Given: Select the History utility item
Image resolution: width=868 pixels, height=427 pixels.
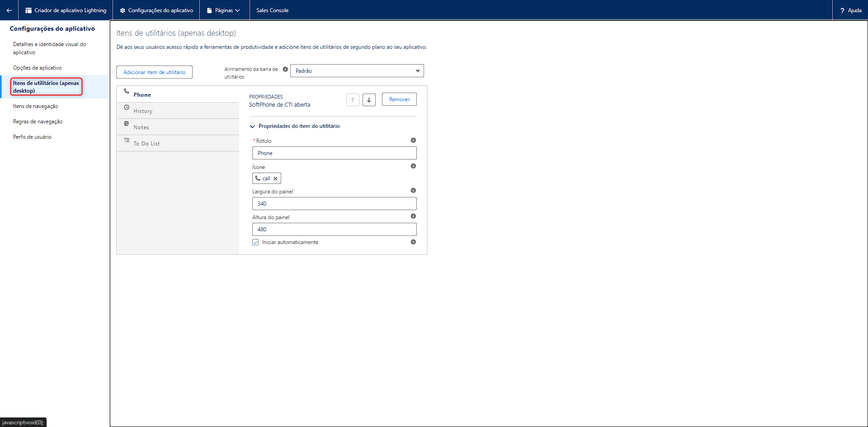Looking at the screenshot, I should pyautogui.click(x=178, y=111).
